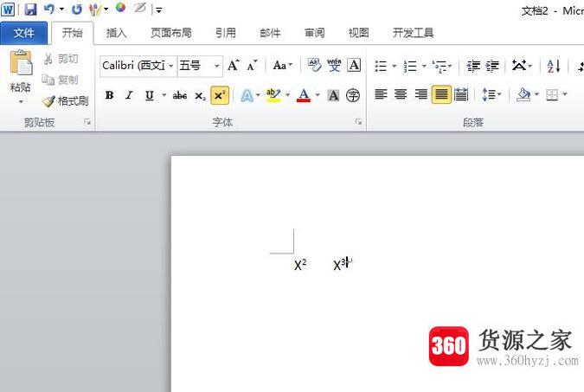584x392 pixels.
Task: Click the 复制 (Copy) button
Action: click(61, 80)
